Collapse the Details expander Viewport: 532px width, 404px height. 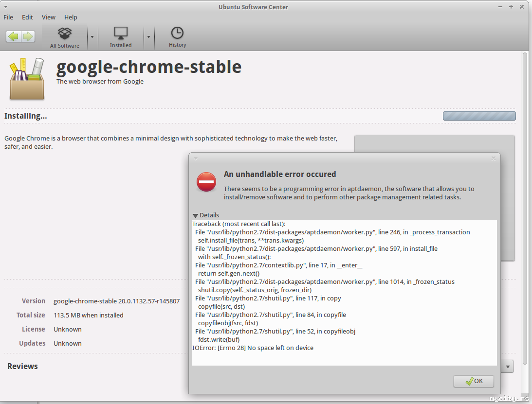click(196, 215)
